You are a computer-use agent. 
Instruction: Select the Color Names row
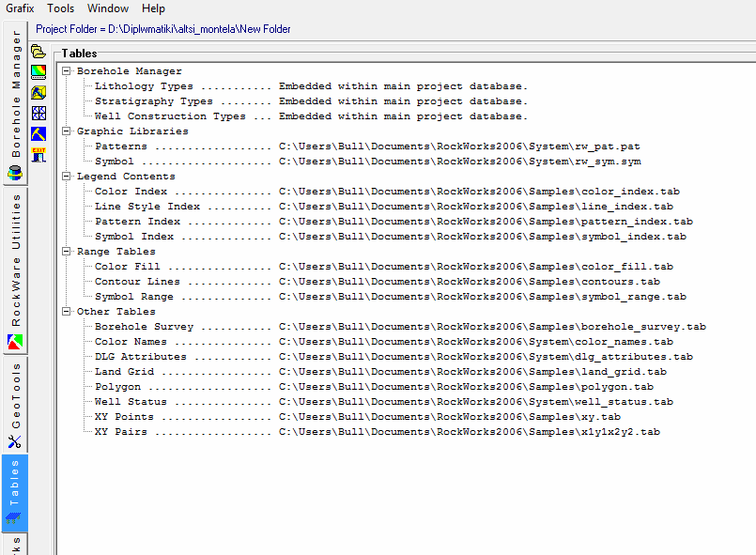(x=384, y=342)
